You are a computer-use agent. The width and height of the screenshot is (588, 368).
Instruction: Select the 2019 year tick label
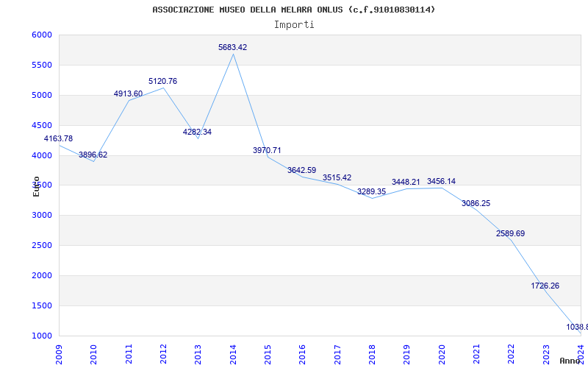(x=407, y=355)
